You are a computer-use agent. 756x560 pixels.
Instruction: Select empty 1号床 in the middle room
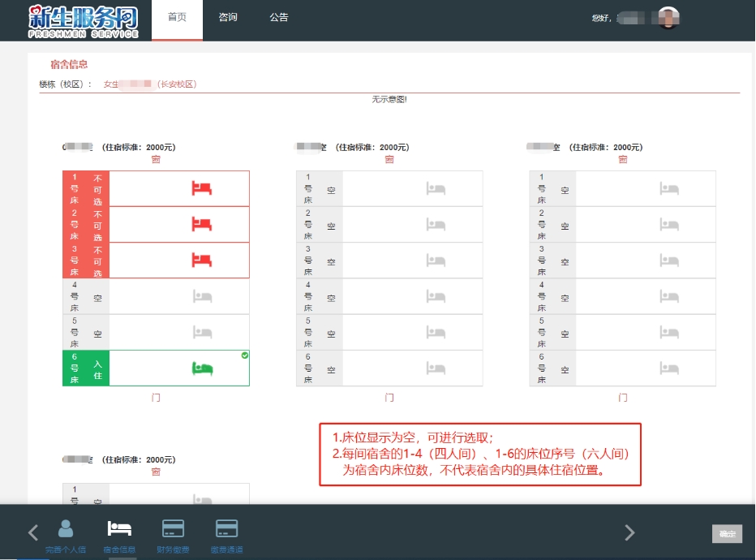pyautogui.click(x=389, y=189)
